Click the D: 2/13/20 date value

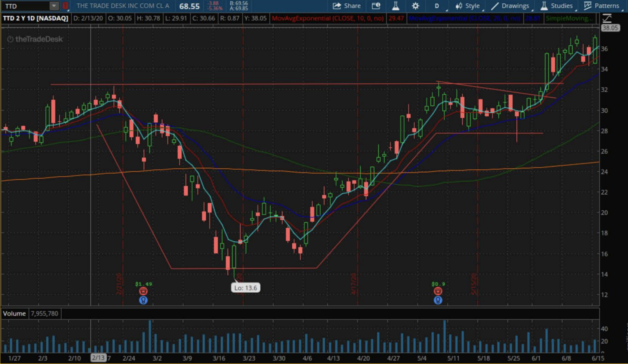click(88, 18)
